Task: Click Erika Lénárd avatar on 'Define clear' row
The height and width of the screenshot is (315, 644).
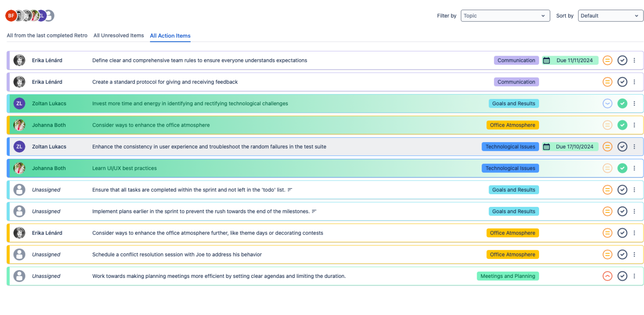Action: 19,60
